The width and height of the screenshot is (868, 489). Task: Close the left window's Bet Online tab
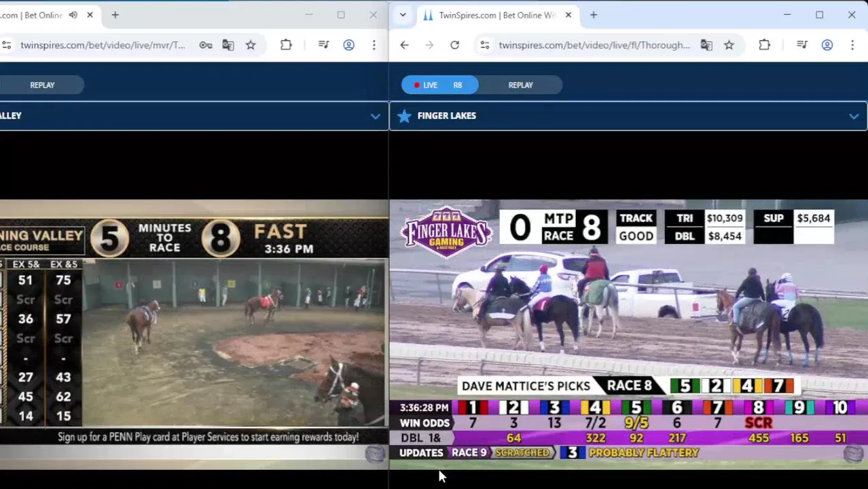(x=90, y=15)
